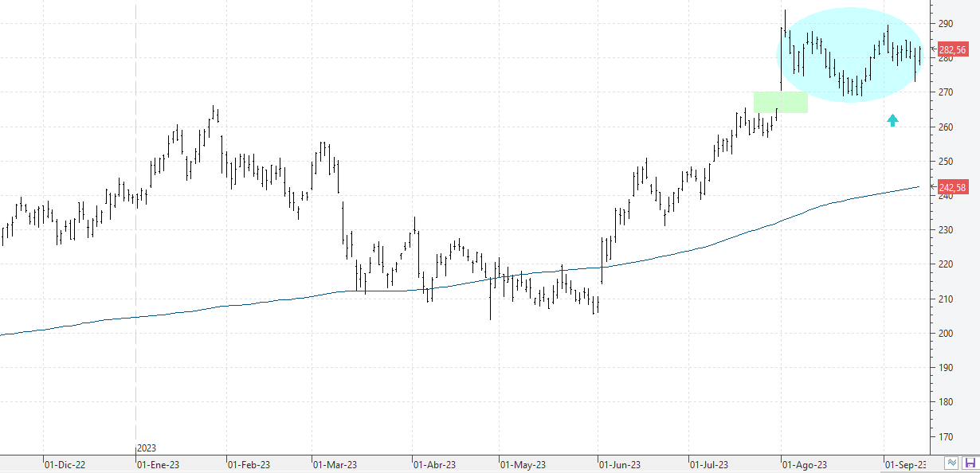
Task: Click the red 282,56 price label
Action: click(952, 49)
